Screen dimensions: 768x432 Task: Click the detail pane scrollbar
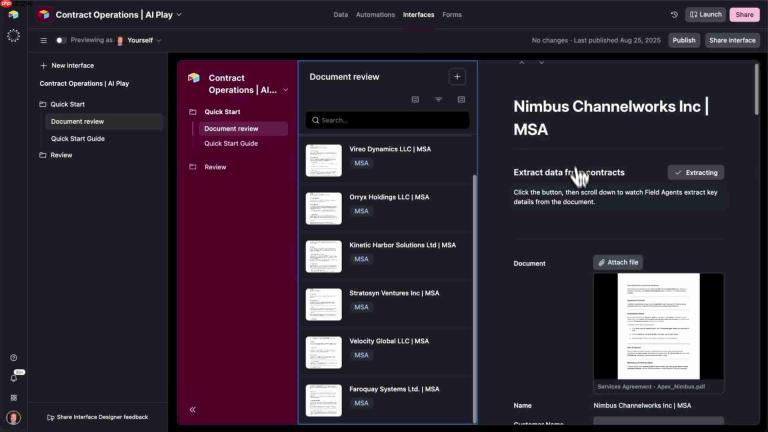[x=756, y=90]
